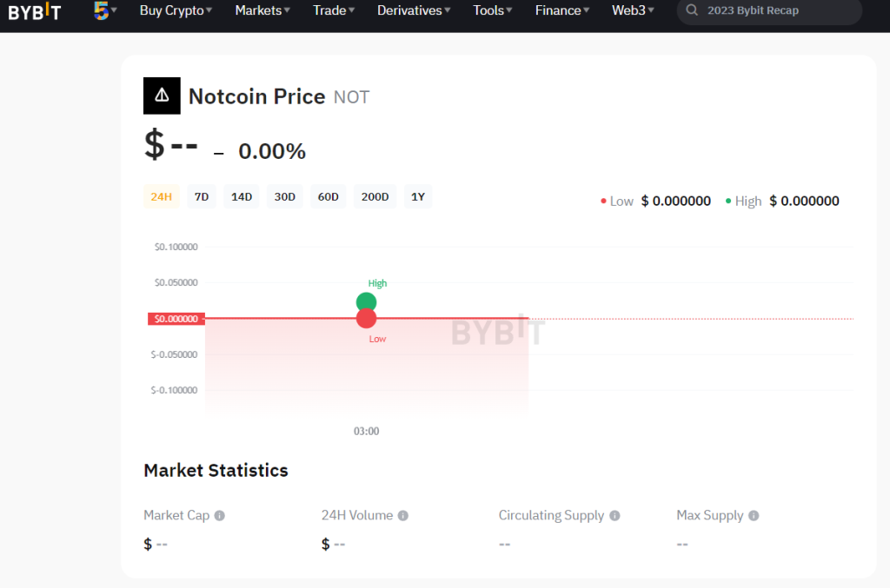Click the '0.00%' change value

coord(272,151)
